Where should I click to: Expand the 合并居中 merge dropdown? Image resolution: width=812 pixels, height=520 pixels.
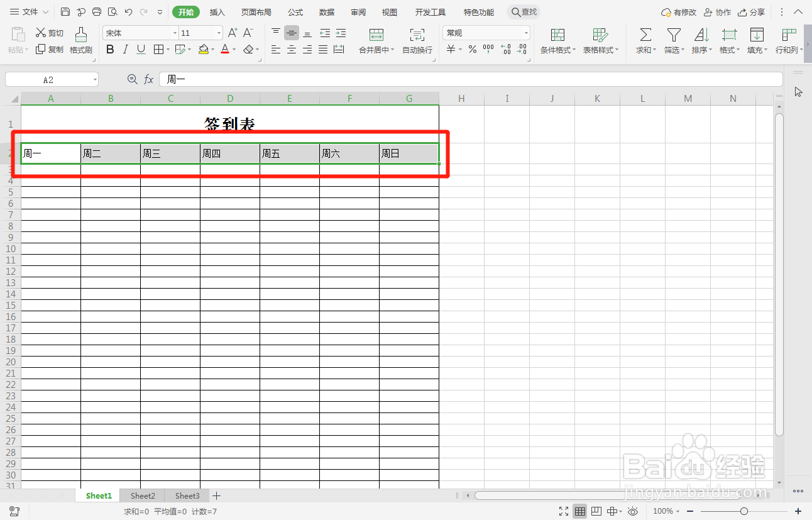(x=392, y=50)
